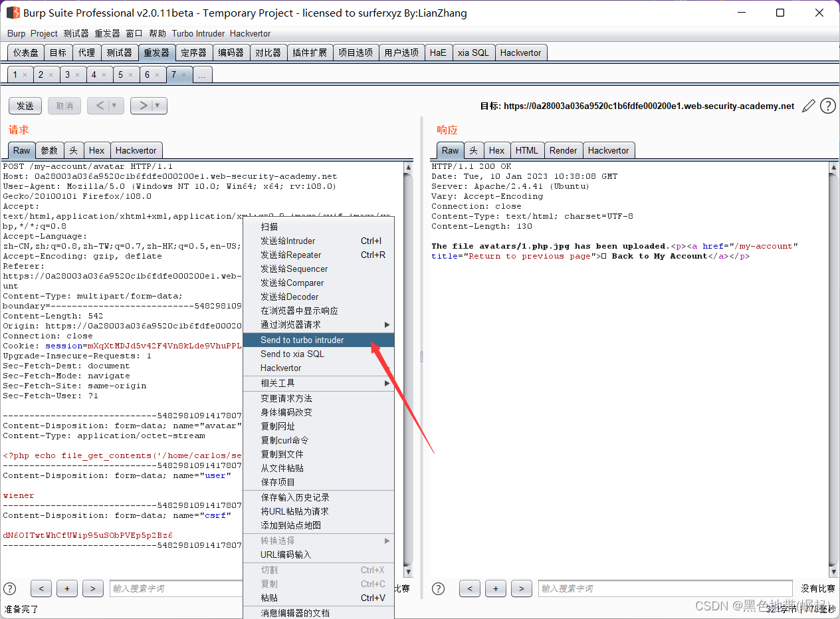Viewport: 840px width, 619px height.
Task: Open the 仪表盘 main tab
Action: tap(26, 53)
